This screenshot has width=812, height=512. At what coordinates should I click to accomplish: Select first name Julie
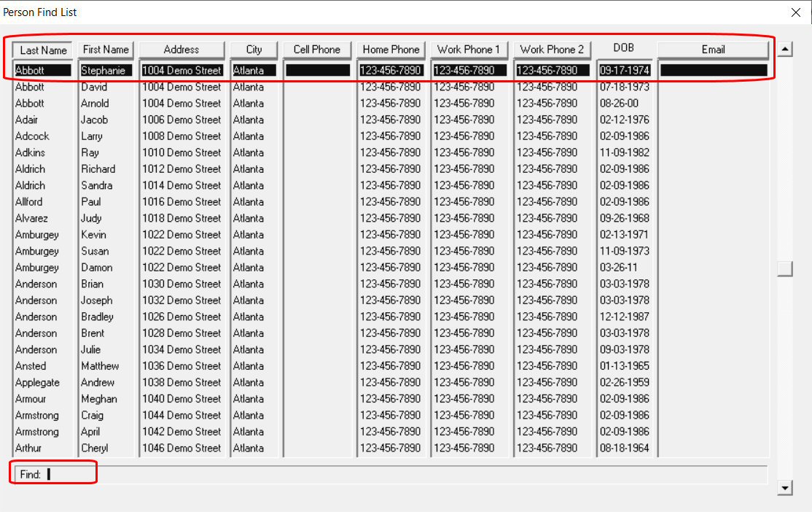click(x=90, y=350)
